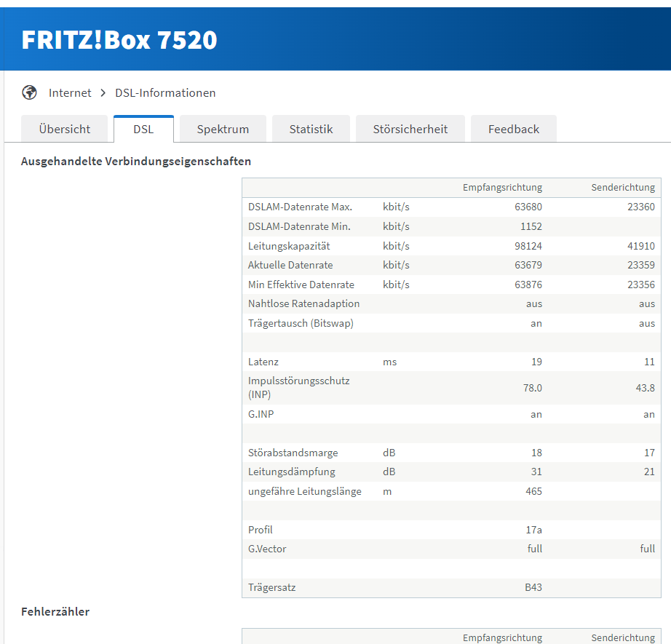Click the Leitungslänge unit m
The image size is (671, 644).
tap(387, 492)
